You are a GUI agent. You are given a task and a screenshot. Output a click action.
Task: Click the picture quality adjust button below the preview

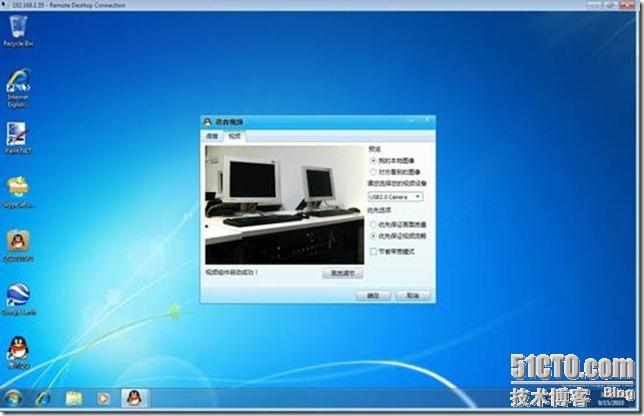point(343,273)
